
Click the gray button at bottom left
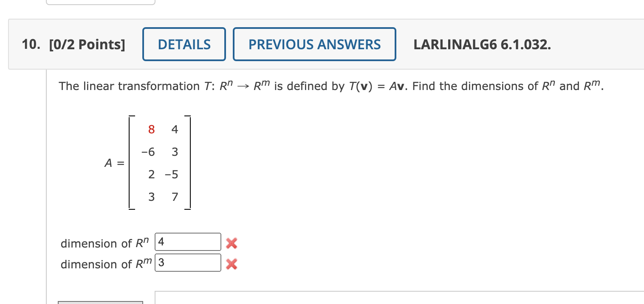click(100, 302)
